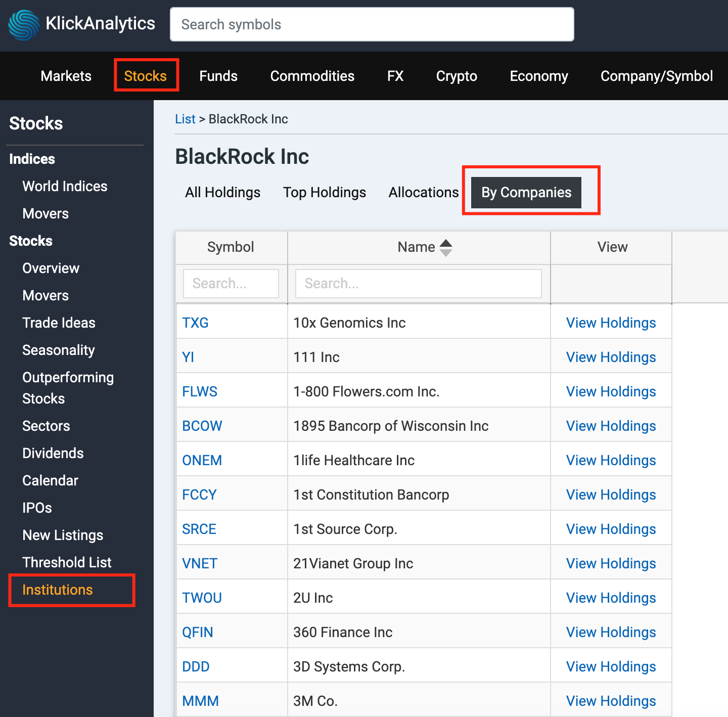The width and height of the screenshot is (728, 717).
Task: Select the By Companies tab
Action: pyautogui.click(x=526, y=192)
